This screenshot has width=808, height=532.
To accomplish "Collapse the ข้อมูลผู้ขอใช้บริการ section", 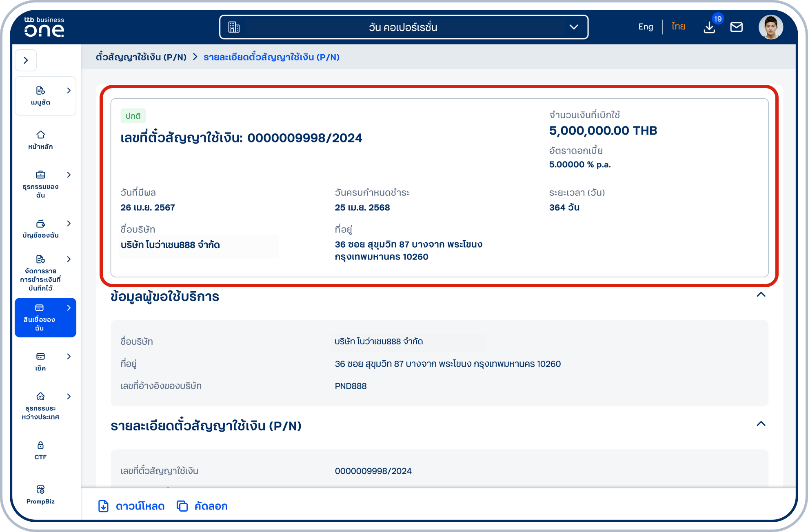I will pos(761,295).
